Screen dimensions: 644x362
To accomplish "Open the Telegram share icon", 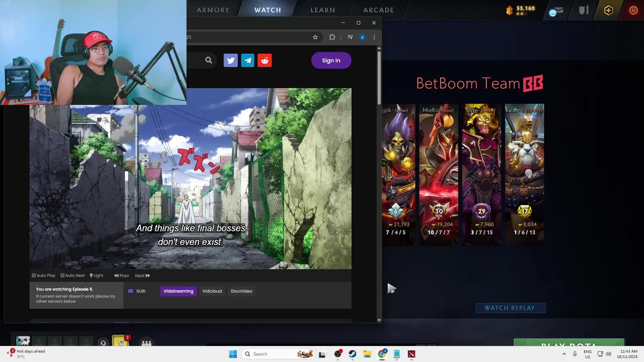I will (x=248, y=60).
